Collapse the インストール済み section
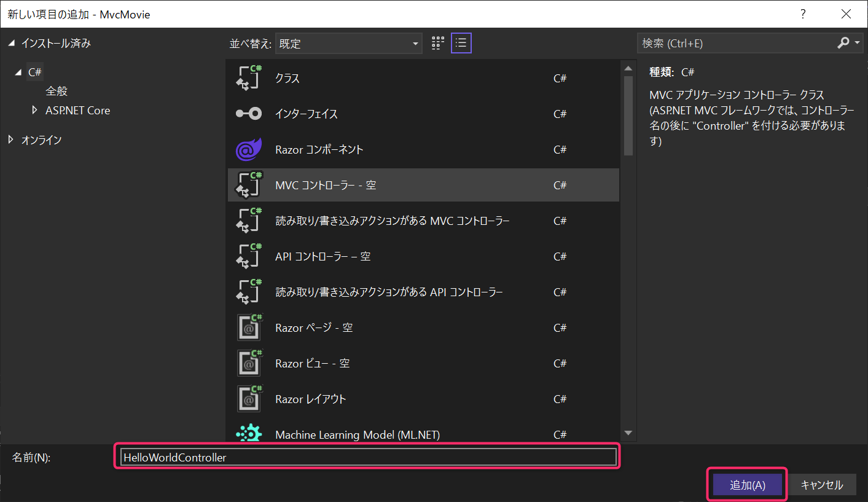 (10, 42)
